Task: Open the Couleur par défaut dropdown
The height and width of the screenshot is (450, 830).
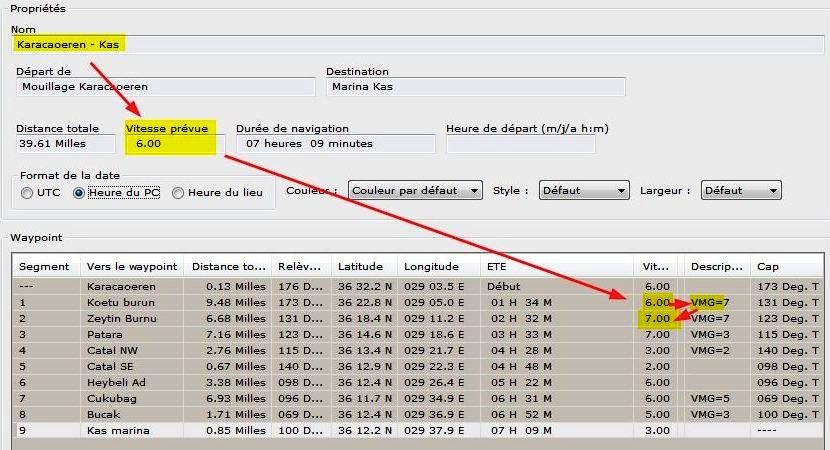Action: point(415,191)
